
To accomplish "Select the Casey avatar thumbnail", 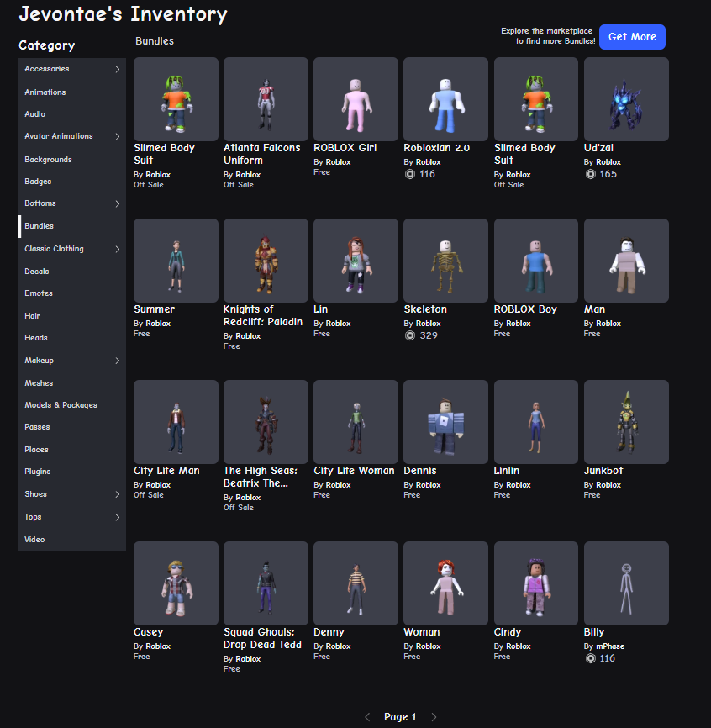I will point(176,583).
